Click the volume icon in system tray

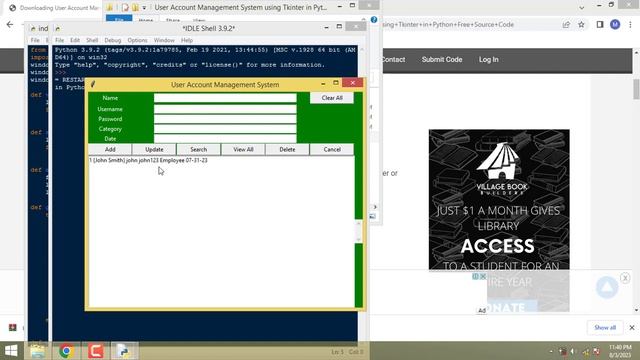pyautogui.click(x=572, y=351)
